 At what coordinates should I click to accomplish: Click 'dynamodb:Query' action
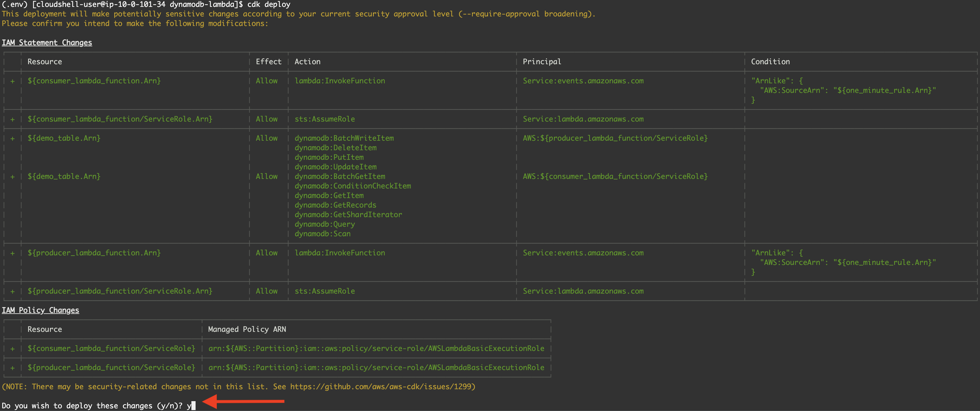pos(324,224)
